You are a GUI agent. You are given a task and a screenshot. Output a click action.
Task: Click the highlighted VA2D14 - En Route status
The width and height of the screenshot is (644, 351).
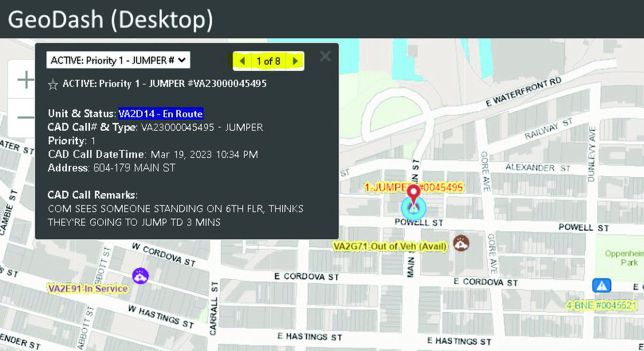pos(161,114)
